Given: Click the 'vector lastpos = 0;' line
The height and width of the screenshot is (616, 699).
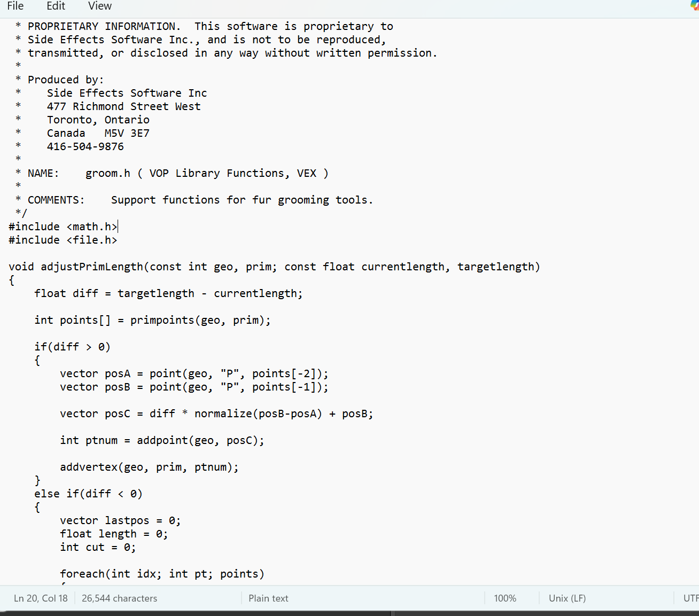Looking at the screenshot, I should click(x=120, y=520).
